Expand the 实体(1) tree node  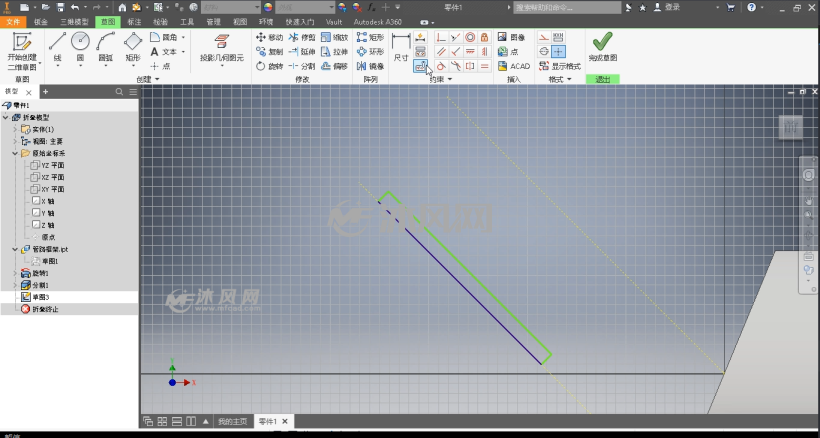point(15,129)
